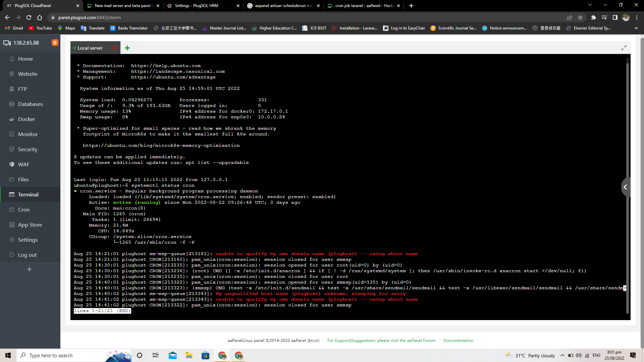
Task: Select the Cron menu item
Action: click(23, 209)
